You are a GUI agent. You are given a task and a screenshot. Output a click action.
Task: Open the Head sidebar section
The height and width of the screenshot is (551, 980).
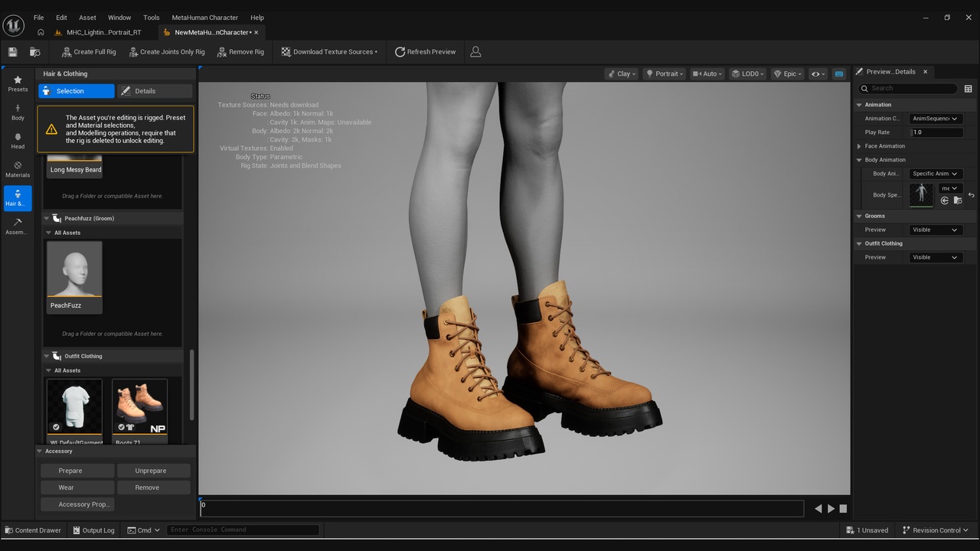coord(18,141)
